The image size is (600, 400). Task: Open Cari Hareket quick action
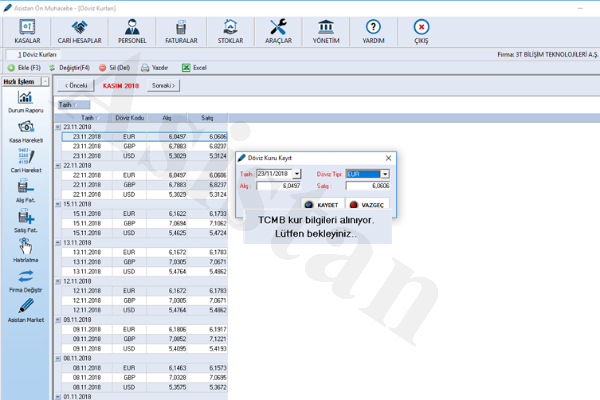click(x=26, y=161)
